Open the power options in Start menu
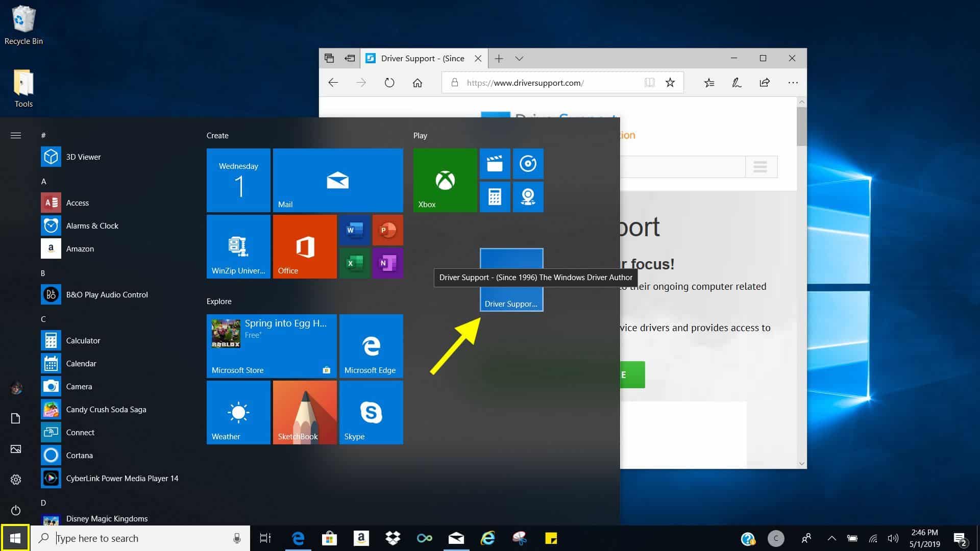 (16, 510)
